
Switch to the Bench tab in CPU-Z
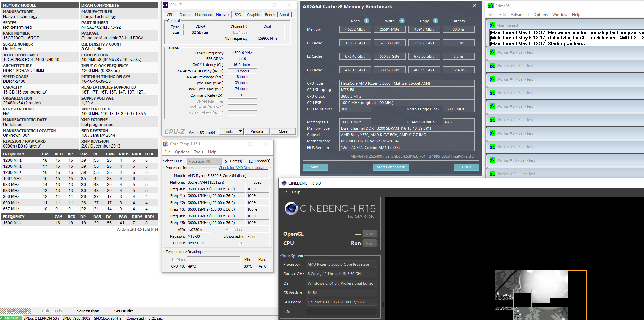tap(270, 15)
